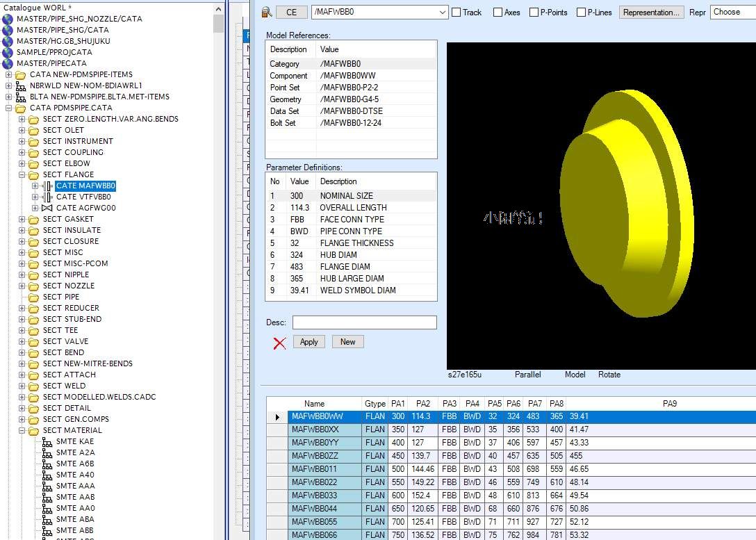Viewport: 756px width, 540px height.
Task: Toggle the Axes checkbox
Action: [x=498, y=13]
